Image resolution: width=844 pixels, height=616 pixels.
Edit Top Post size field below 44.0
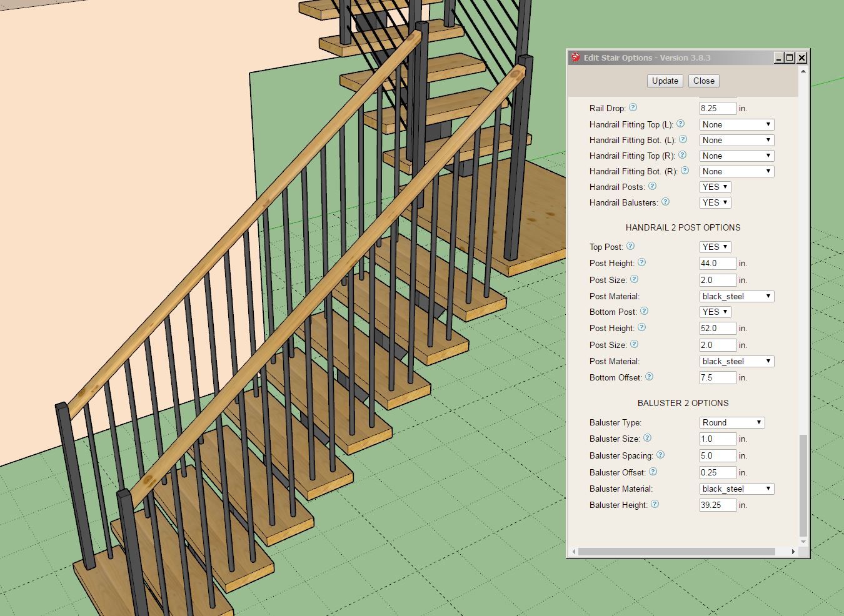click(x=718, y=280)
